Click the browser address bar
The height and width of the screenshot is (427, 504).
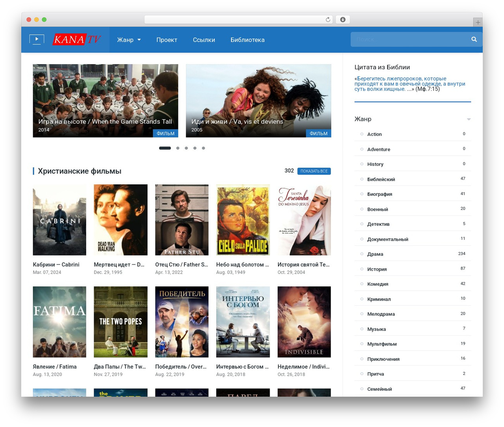[x=238, y=20]
